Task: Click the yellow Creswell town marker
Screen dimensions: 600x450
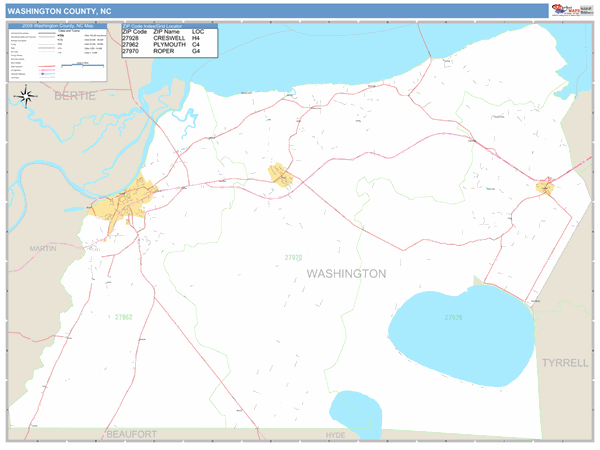Action: pyautogui.click(x=545, y=187)
